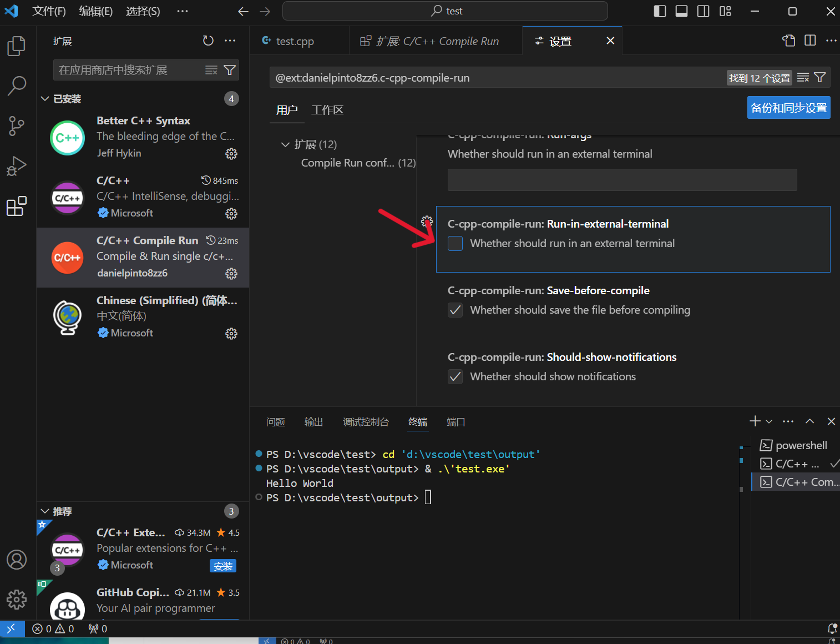This screenshot has width=840, height=644.
Task: Open 选择(S) menu
Action: [x=143, y=11]
